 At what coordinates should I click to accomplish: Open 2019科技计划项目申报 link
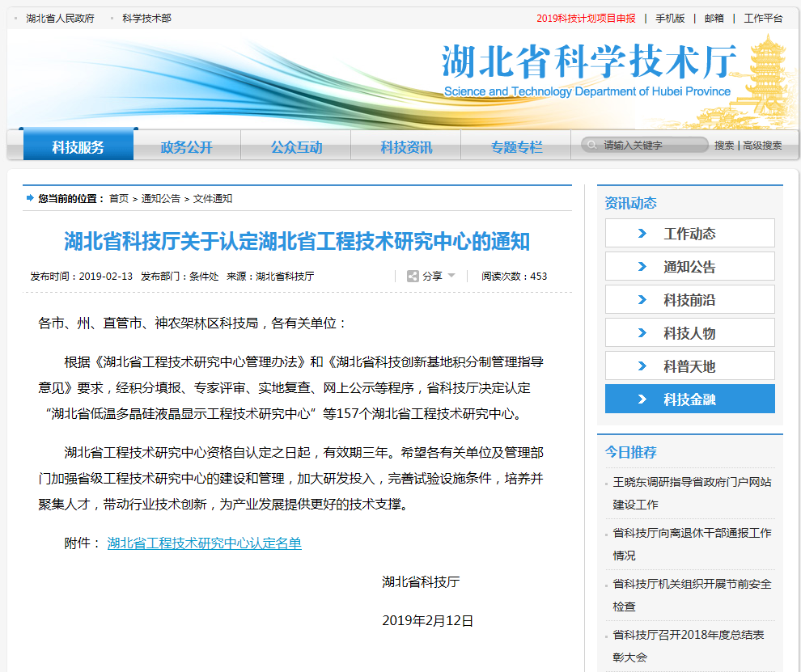pyautogui.click(x=586, y=19)
